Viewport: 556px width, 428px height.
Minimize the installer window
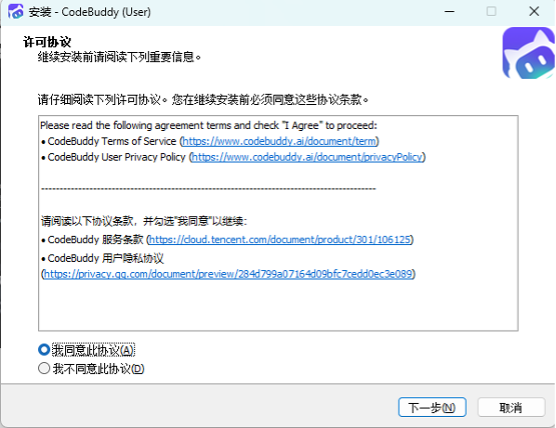(x=449, y=12)
